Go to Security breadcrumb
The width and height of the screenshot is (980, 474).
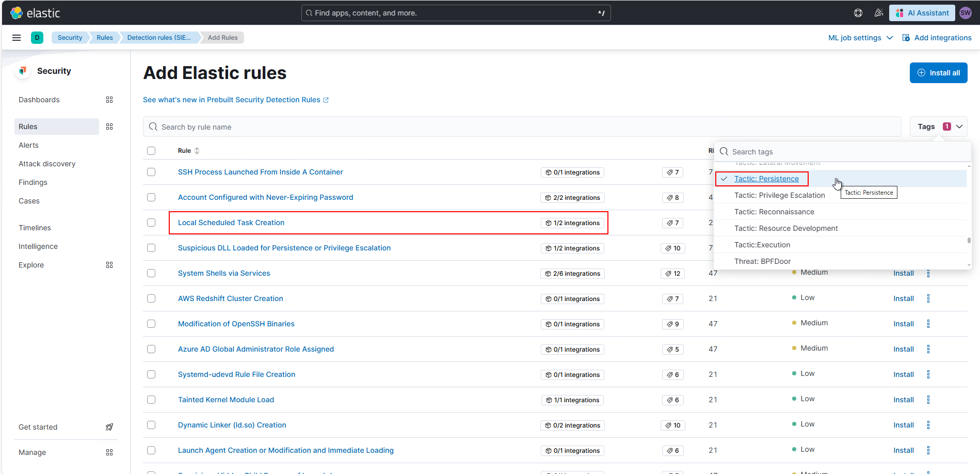pos(70,38)
